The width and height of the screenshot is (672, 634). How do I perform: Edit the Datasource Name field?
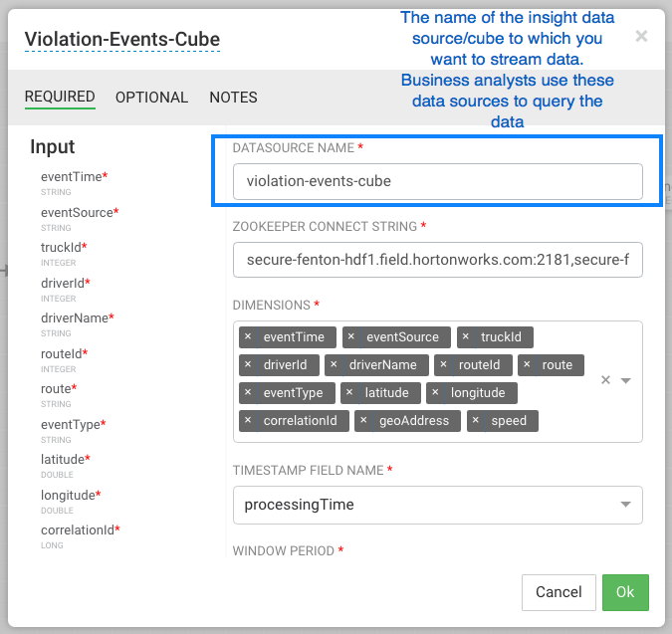[x=437, y=181]
